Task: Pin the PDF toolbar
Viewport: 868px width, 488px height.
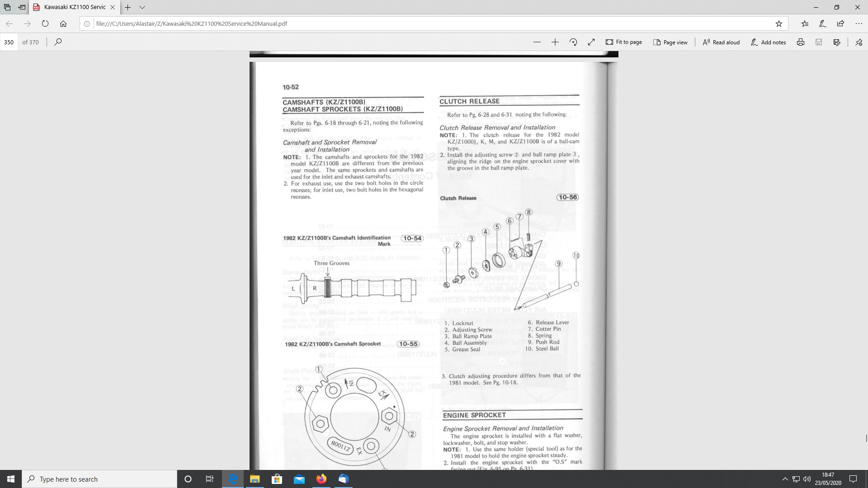Action: (x=859, y=42)
